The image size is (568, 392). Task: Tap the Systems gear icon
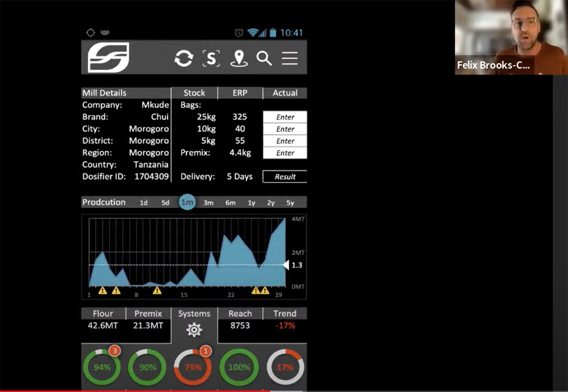(x=194, y=330)
